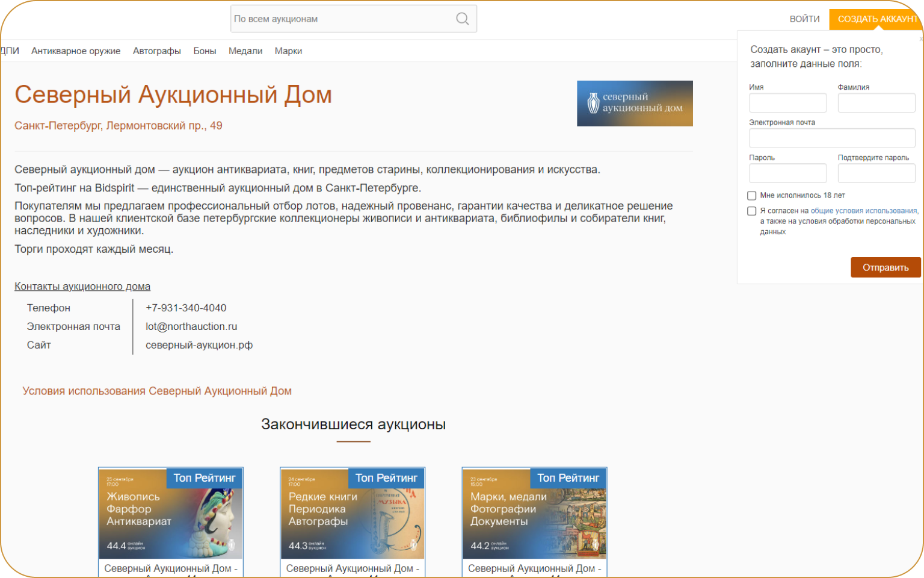Click the Северный аукционный дом logo banner
924x578 pixels.
635,104
